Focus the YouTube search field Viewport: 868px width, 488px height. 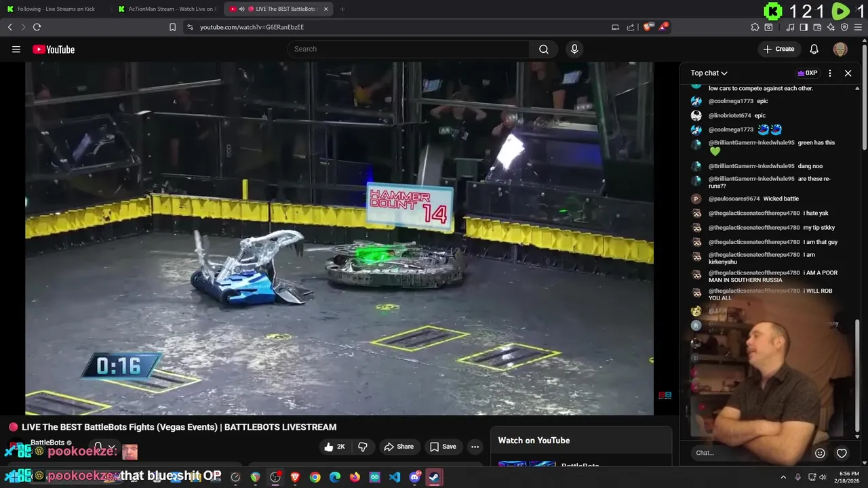tap(408, 49)
